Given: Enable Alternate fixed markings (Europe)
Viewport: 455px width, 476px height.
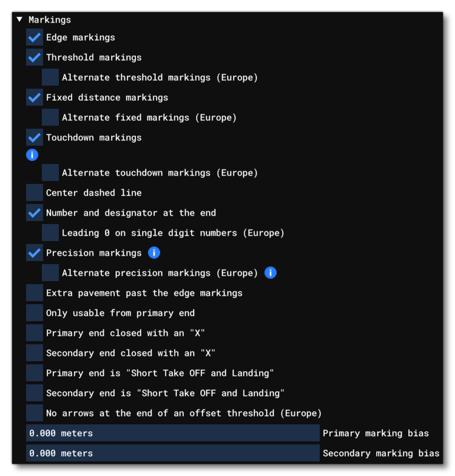Looking at the screenshot, I should click(50, 118).
